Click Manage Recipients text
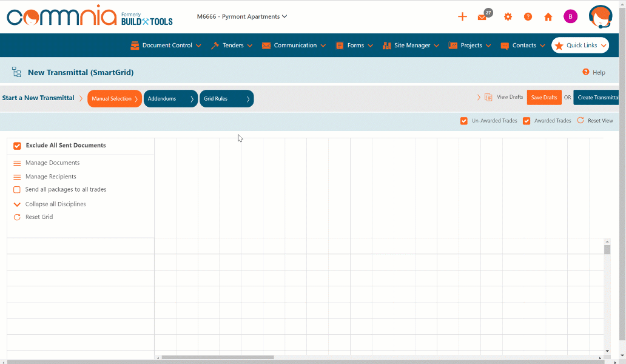Screen dimensions: 626x364 coord(51,177)
